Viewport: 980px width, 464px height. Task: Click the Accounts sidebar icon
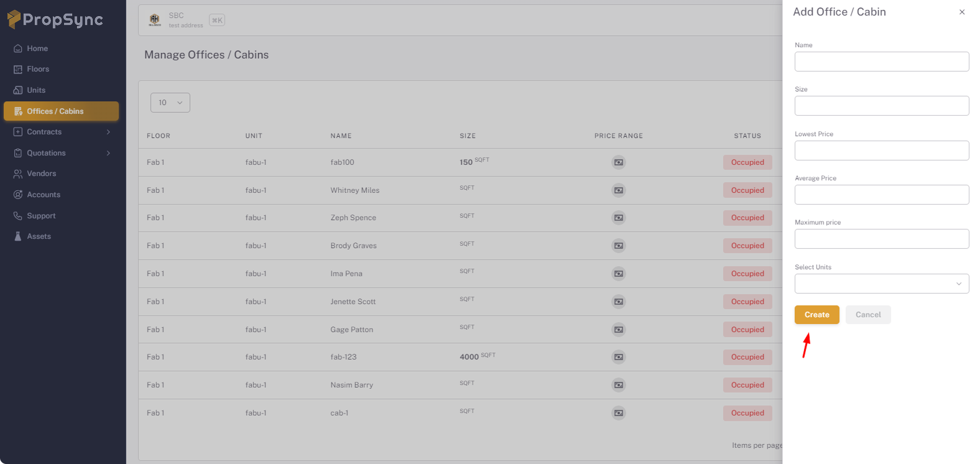pyautogui.click(x=18, y=195)
